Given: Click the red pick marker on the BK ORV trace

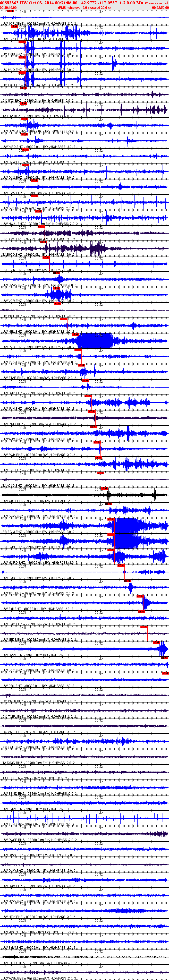Looking at the screenshot, I should pos(41,226).
